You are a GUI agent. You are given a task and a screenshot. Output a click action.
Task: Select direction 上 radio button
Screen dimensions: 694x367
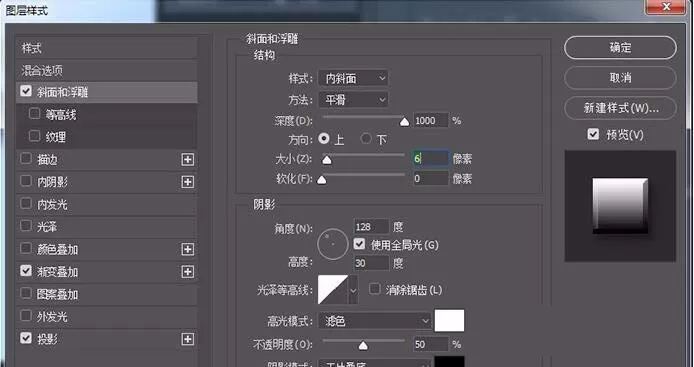(x=324, y=139)
